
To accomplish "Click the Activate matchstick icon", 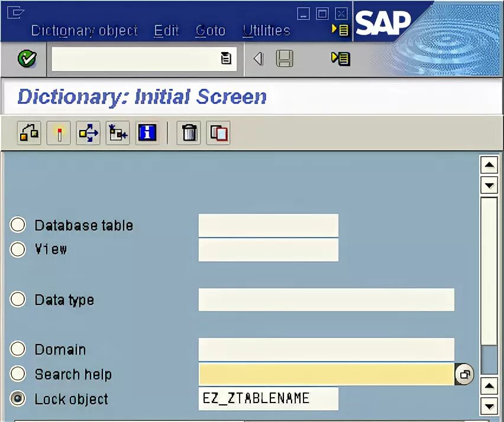I will 59,132.
